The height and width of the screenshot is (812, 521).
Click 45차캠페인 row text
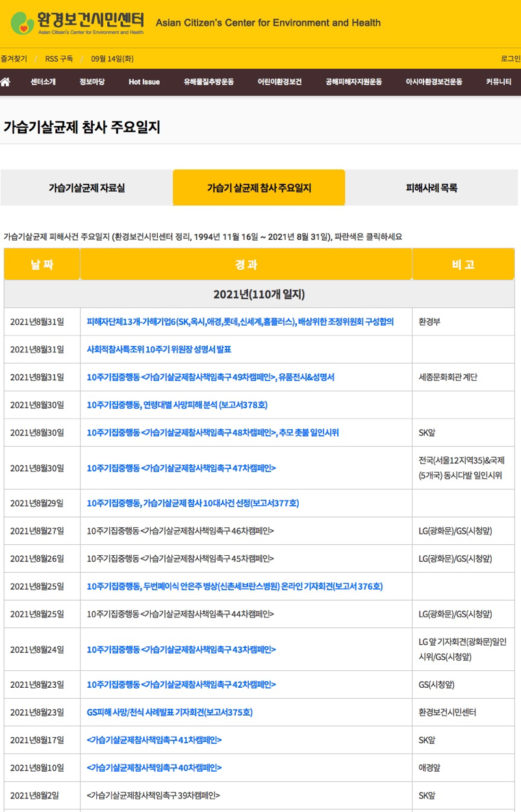pyautogui.click(x=181, y=558)
